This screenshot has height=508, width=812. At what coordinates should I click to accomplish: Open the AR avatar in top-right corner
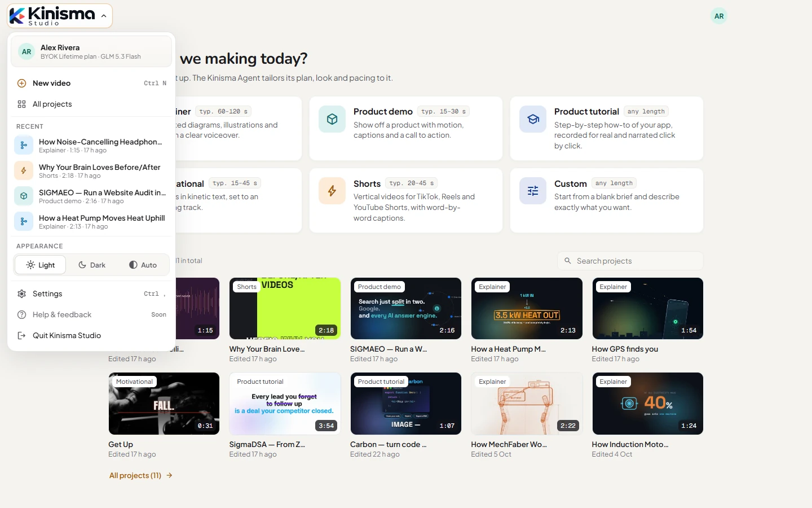coord(719,16)
